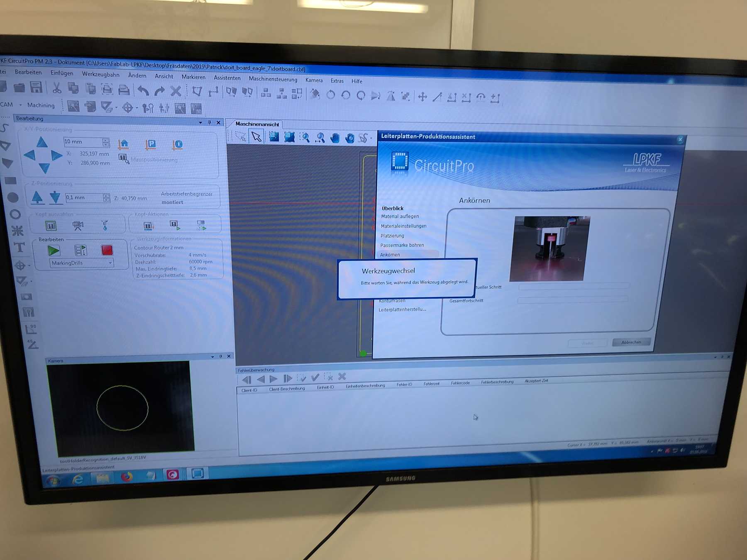Select Passermarke bohren step in wizard
The width and height of the screenshot is (747, 560).
(x=402, y=245)
